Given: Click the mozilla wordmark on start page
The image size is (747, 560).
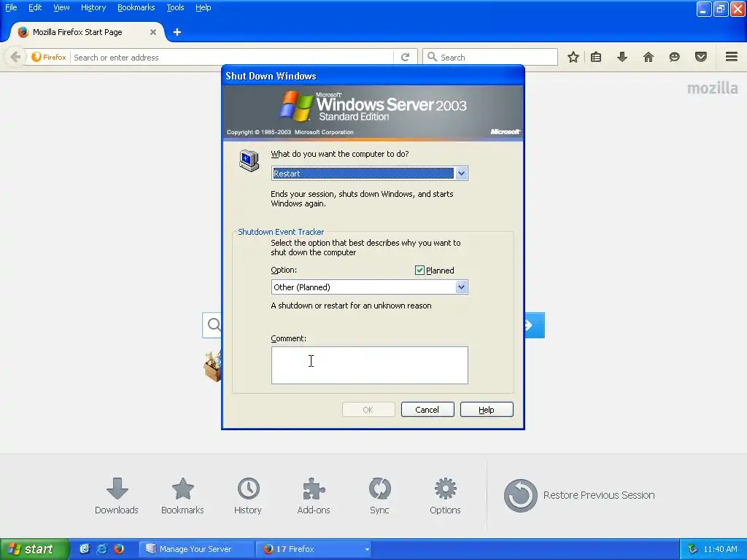Looking at the screenshot, I should [x=712, y=88].
